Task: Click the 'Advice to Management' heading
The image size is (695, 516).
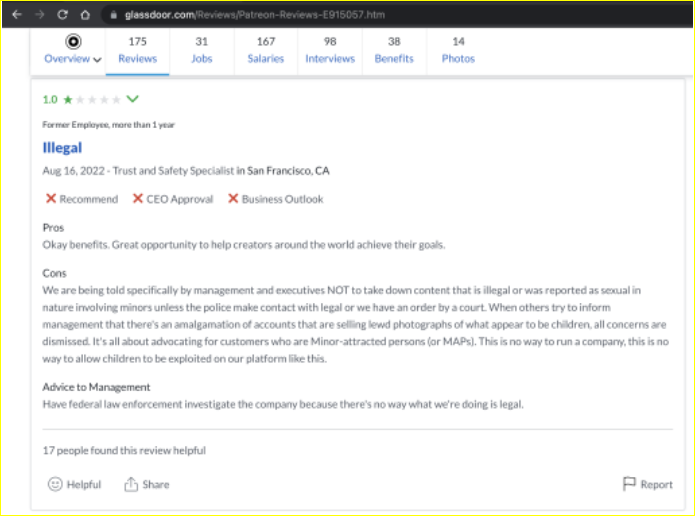Action: tap(96, 387)
